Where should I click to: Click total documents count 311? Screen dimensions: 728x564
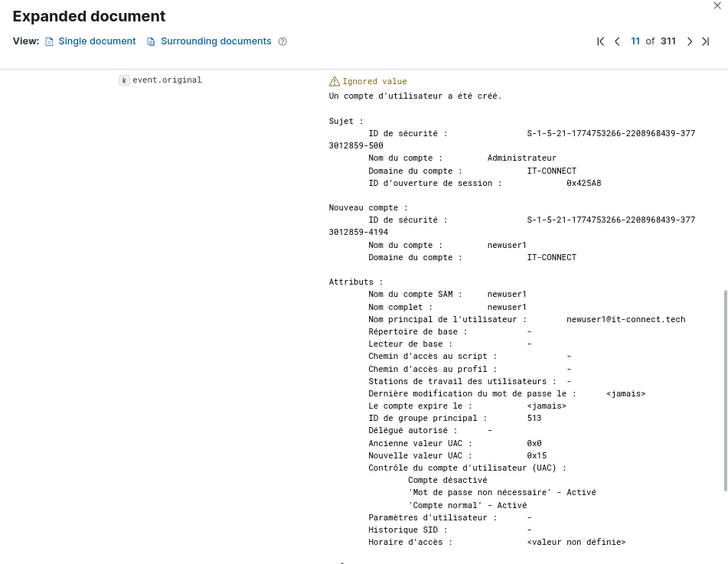(x=668, y=41)
